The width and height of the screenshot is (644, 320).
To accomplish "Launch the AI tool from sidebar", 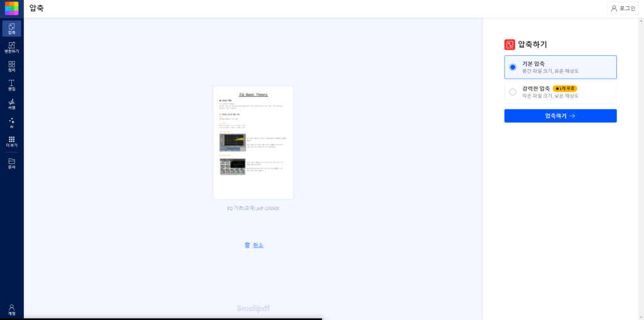I will [x=11, y=123].
